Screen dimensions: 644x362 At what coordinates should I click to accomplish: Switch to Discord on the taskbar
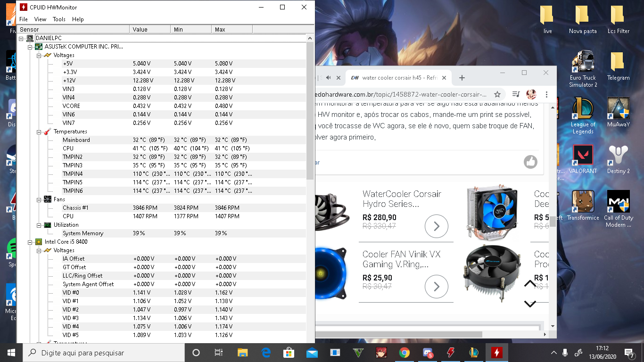(x=428, y=353)
